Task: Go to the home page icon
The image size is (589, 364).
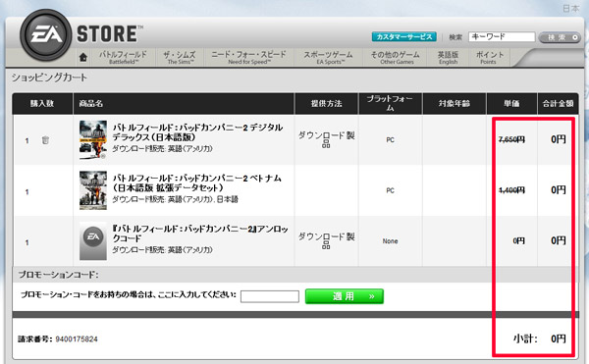Action: [83, 57]
